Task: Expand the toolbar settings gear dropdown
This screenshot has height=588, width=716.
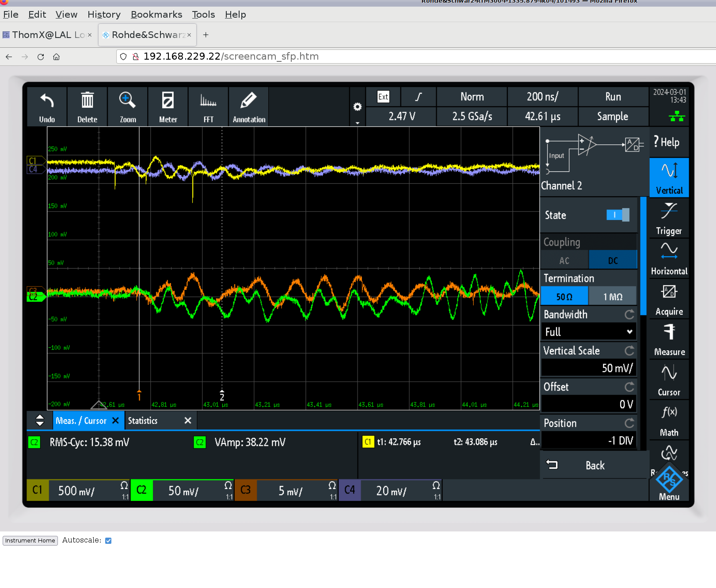Action: 358,107
